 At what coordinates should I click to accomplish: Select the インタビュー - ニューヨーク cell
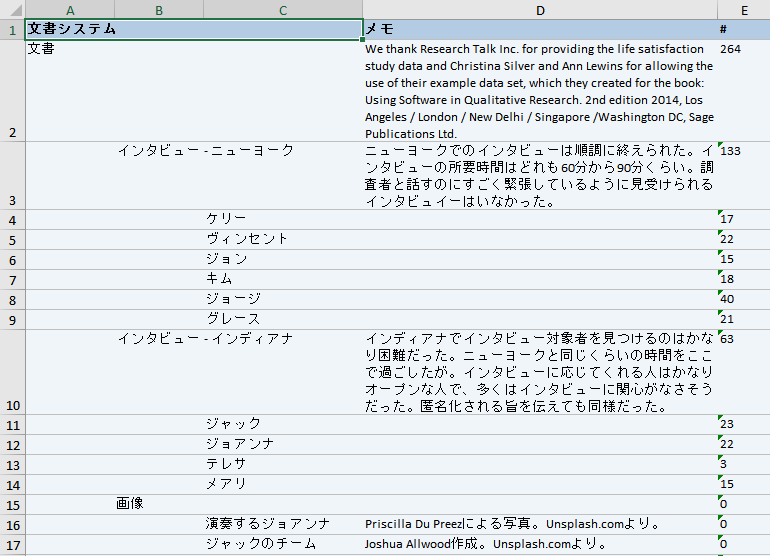click(x=205, y=150)
